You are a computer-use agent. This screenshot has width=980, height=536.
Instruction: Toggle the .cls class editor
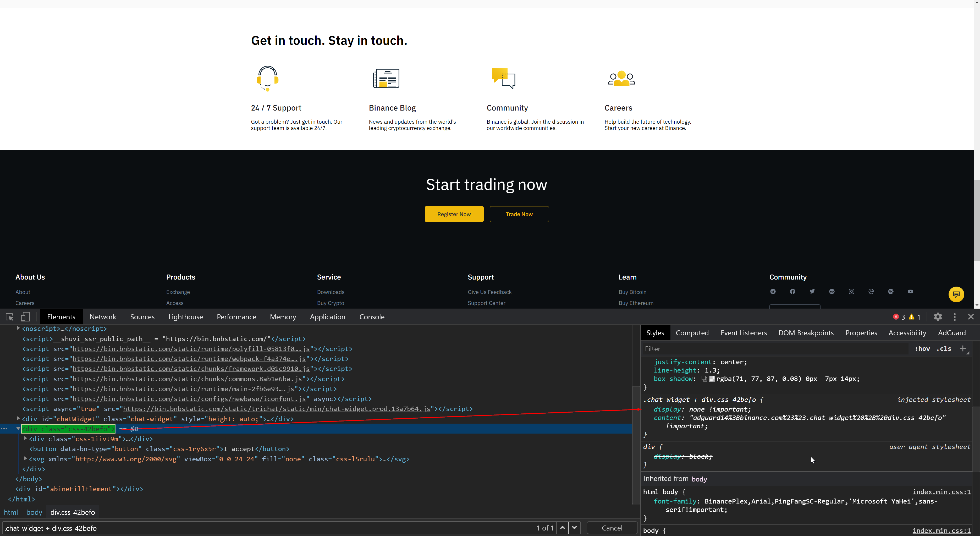944,349
